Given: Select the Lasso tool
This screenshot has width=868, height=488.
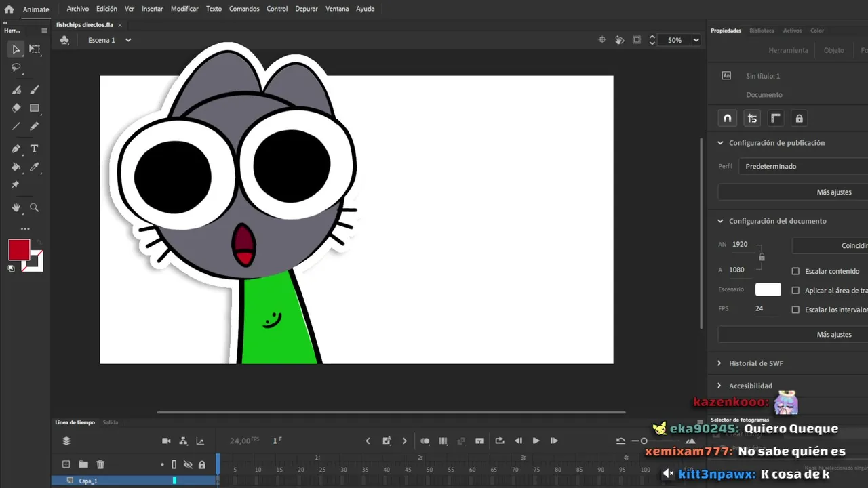Looking at the screenshot, I should 16,68.
